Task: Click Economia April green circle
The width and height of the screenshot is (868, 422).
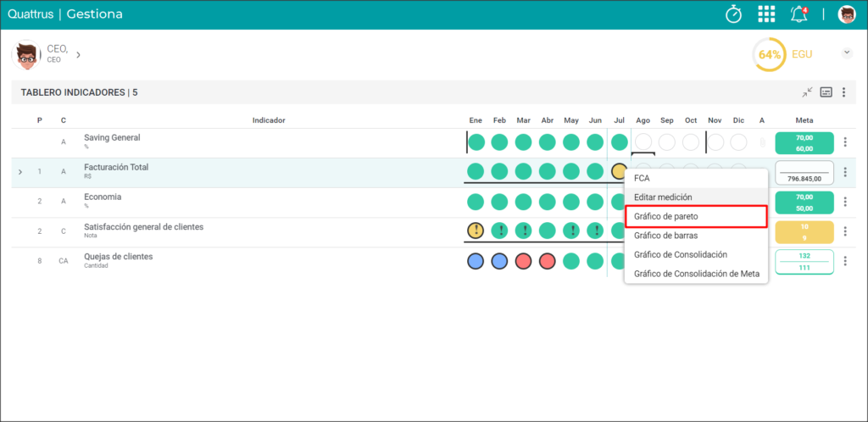Action: (547, 202)
